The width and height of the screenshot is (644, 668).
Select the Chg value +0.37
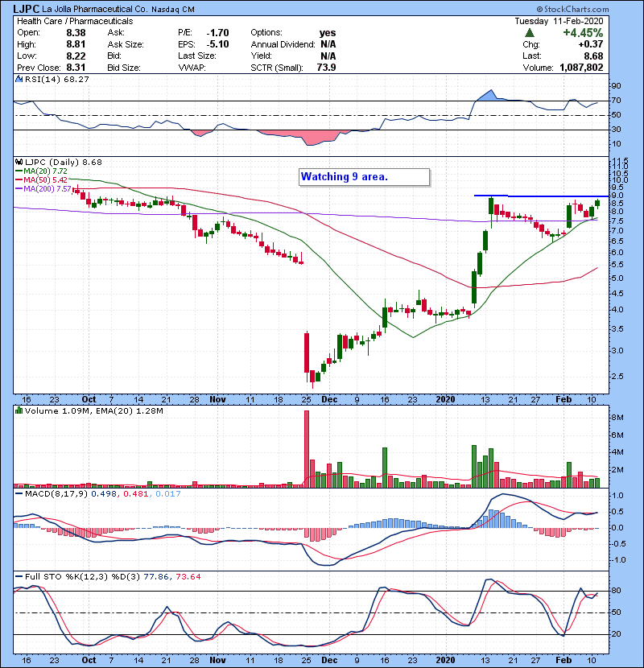coord(591,44)
